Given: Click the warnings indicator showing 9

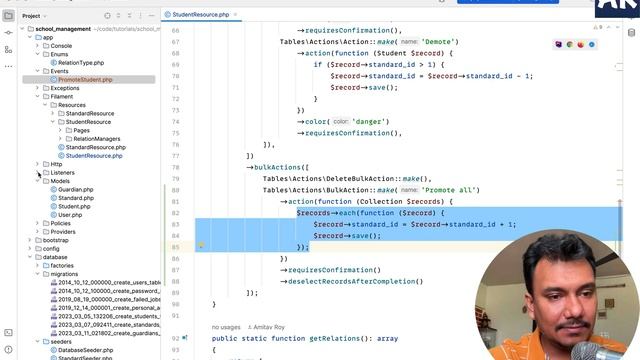Looking at the screenshot, I should 597,27.
